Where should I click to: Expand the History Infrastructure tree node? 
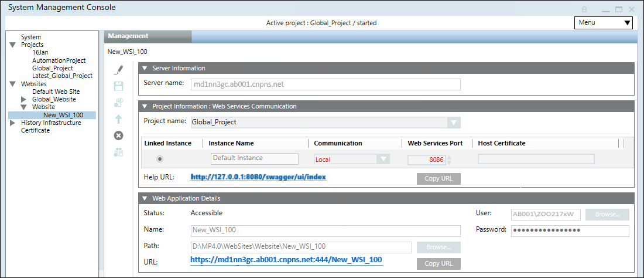coord(13,123)
